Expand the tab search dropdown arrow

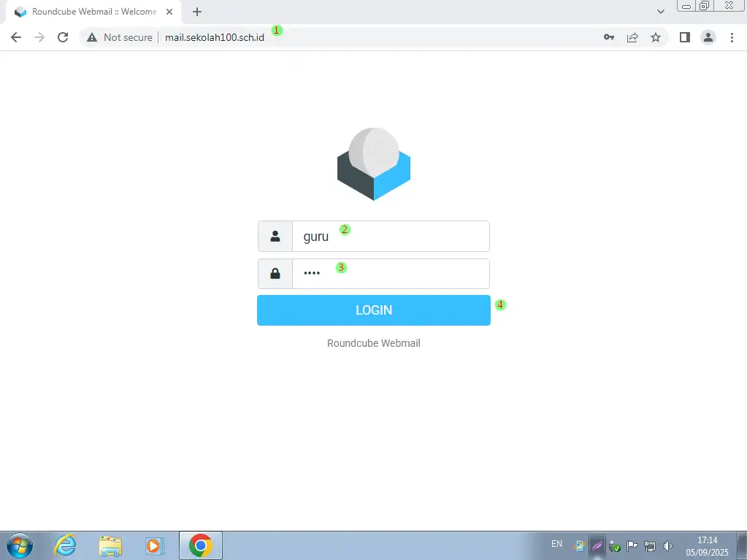click(x=661, y=12)
